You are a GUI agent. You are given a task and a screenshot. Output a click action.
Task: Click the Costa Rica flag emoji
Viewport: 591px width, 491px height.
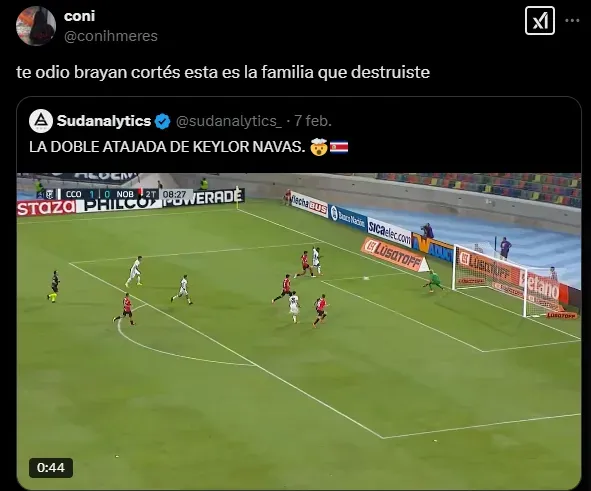click(339, 147)
